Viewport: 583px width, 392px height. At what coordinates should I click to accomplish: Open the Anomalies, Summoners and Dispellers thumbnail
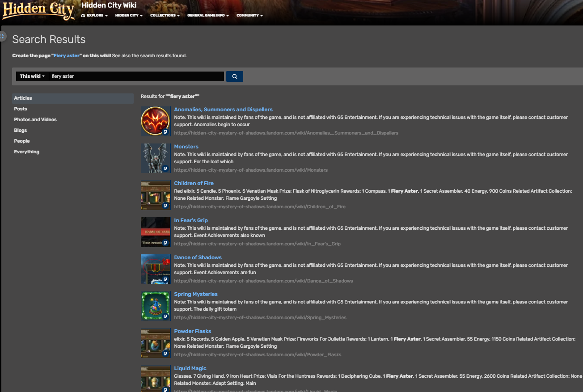click(x=156, y=121)
